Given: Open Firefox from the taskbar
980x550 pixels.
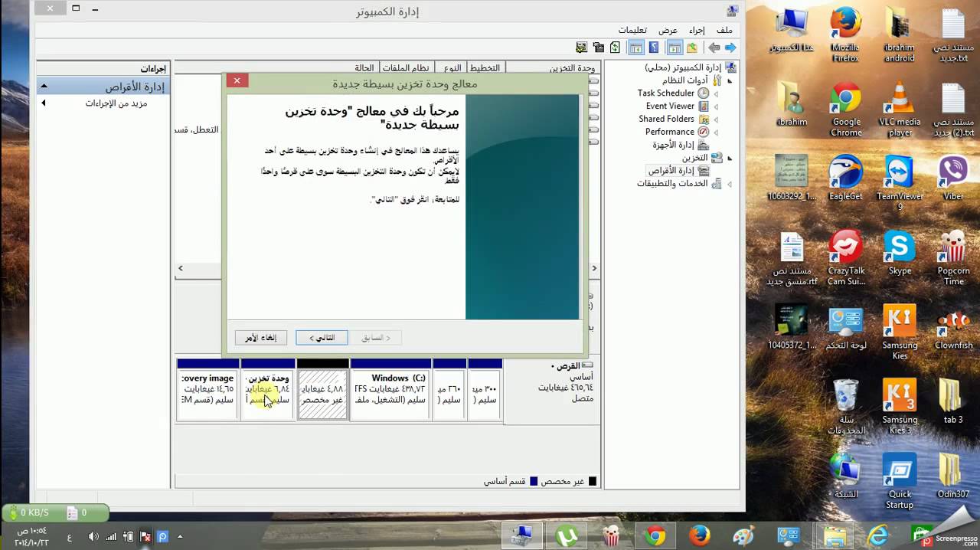Looking at the screenshot, I should 699,535.
